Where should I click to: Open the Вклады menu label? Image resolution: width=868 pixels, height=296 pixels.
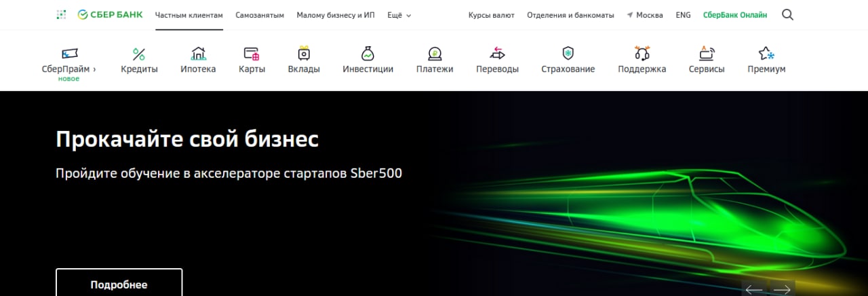click(304, 69)
